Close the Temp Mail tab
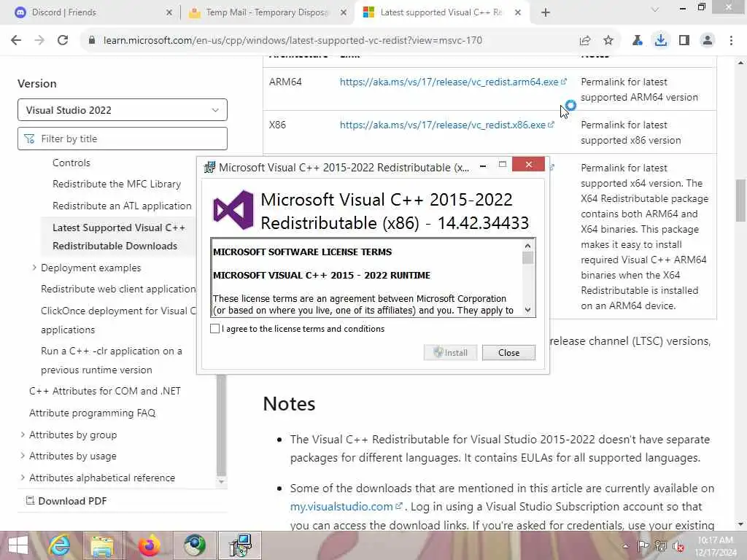 click(343, 12)
